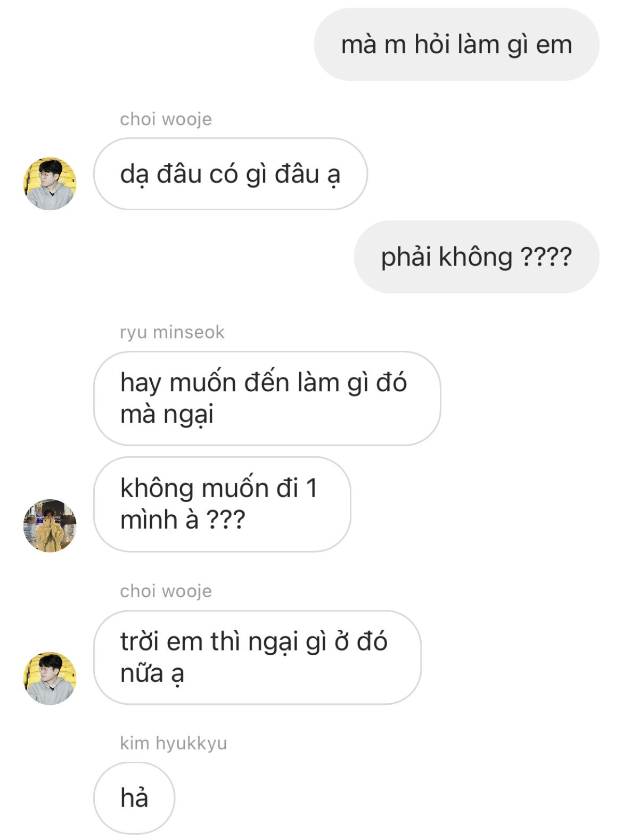Screen dimensions: 623x840
Task: Open choi wooje's avatar beside 'trời em thì ngại'
Action: 50,678
